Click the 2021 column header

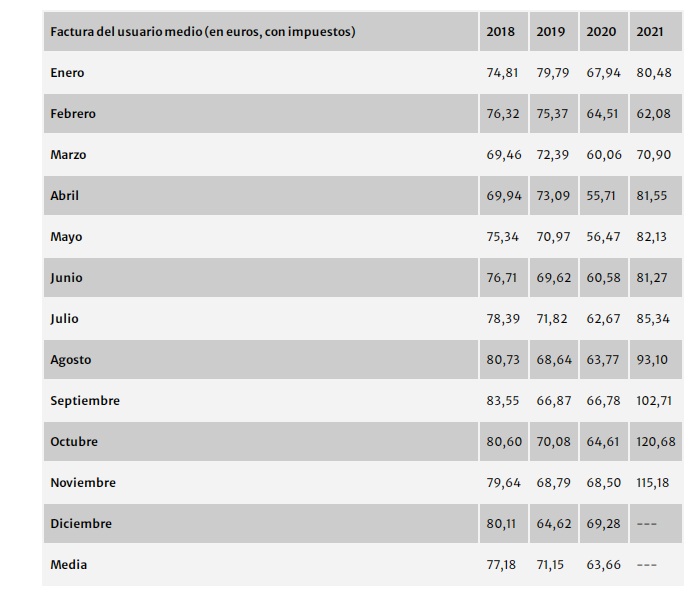(650, 32)
